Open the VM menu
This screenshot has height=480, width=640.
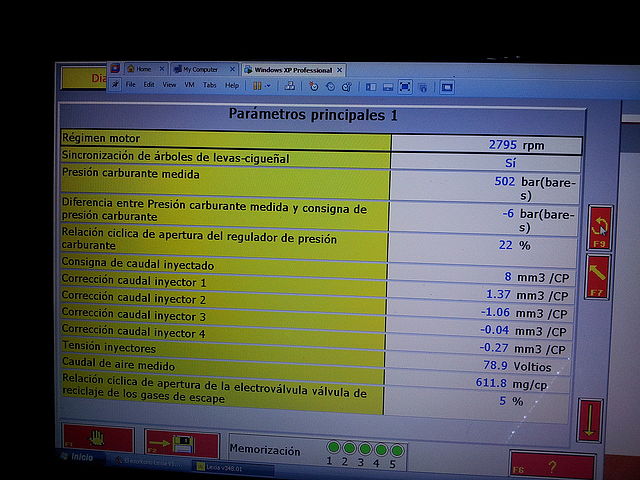point(189,85)
